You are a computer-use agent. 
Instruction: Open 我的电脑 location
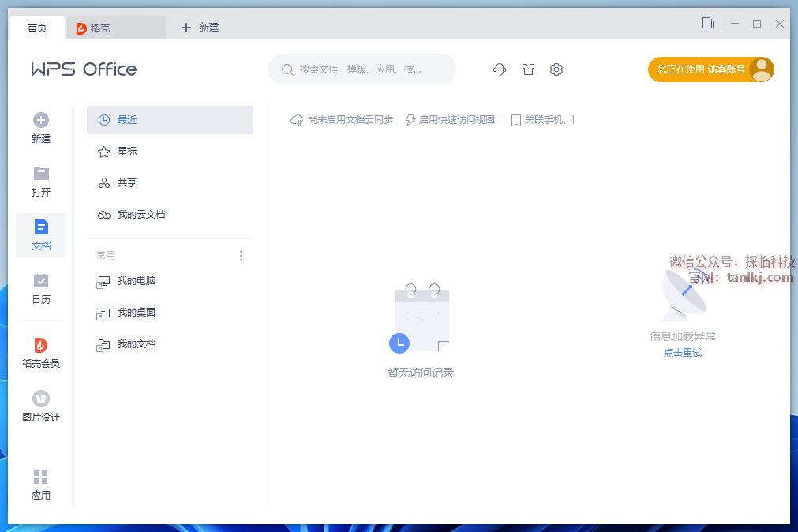tap(170, 281)
